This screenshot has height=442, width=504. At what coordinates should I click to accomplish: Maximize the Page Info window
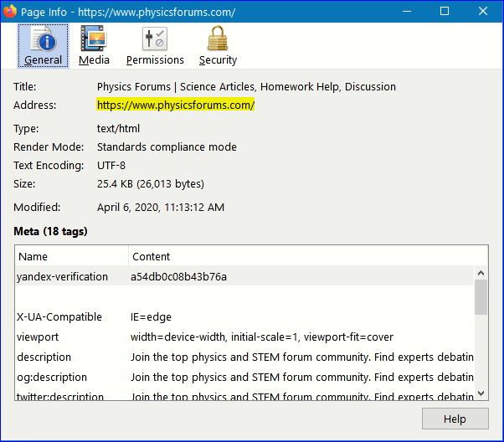pos(444,12)
